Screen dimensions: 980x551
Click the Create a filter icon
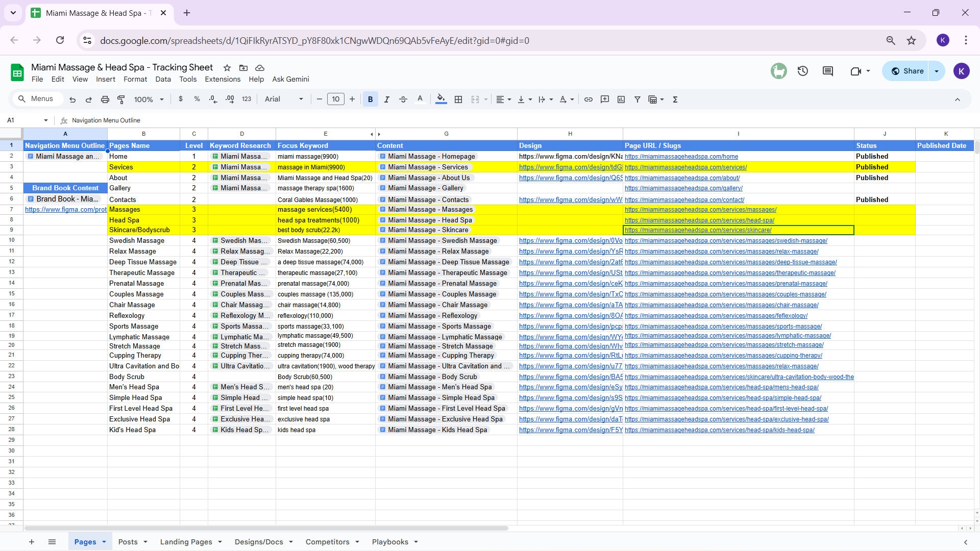click(637, 99)
